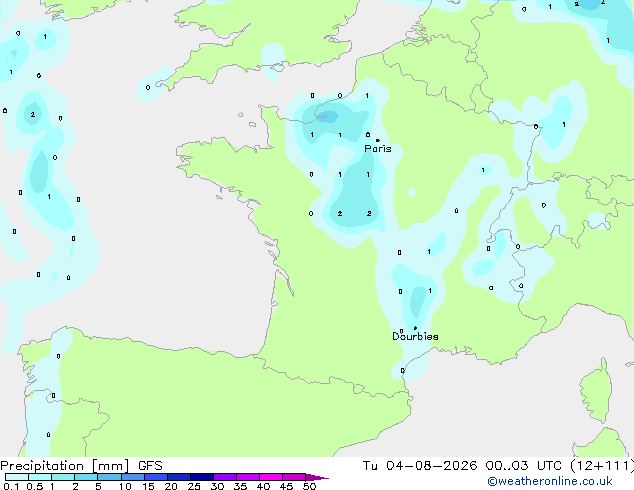Click the 'Precipitation [mm]' title text
Image resolution: width=634 pixels, height=490 pixels.
(x=65, y=466)
